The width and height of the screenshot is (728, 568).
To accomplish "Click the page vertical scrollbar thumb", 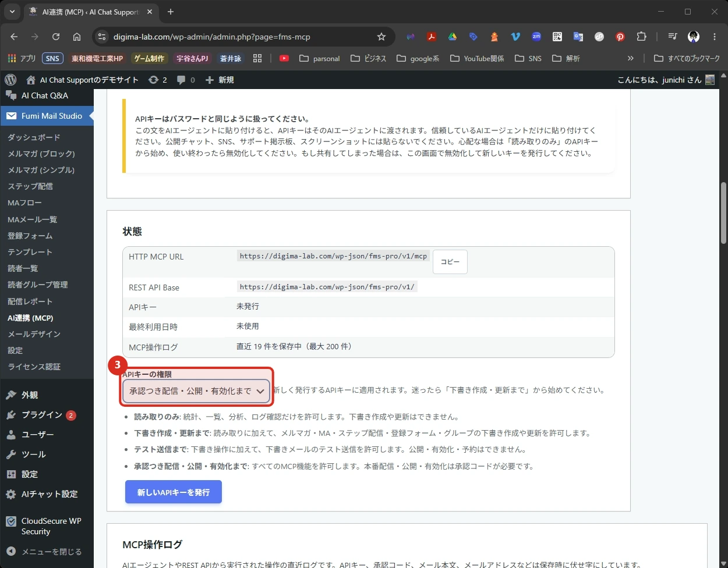I will [723, 212].
